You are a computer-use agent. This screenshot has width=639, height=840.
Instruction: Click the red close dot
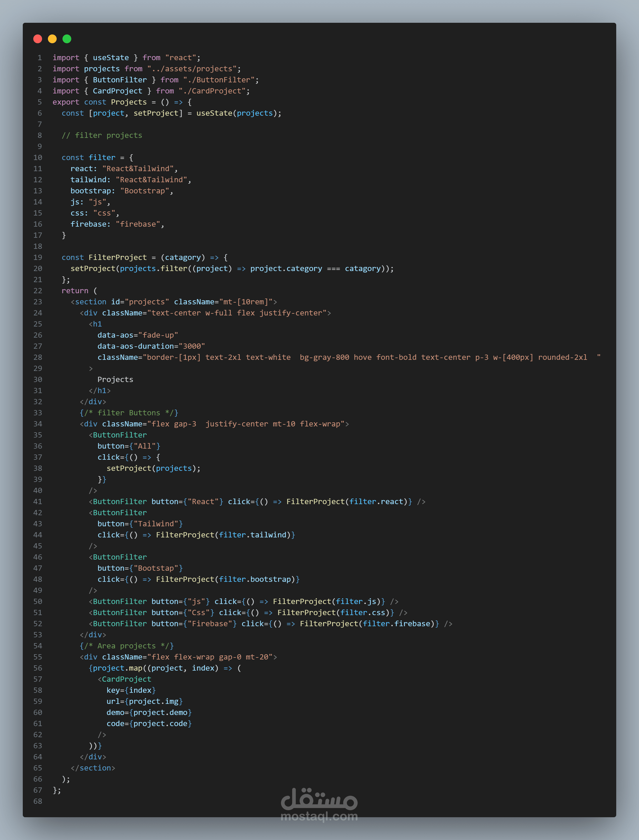pyautogui.click(x=38, y=39)
